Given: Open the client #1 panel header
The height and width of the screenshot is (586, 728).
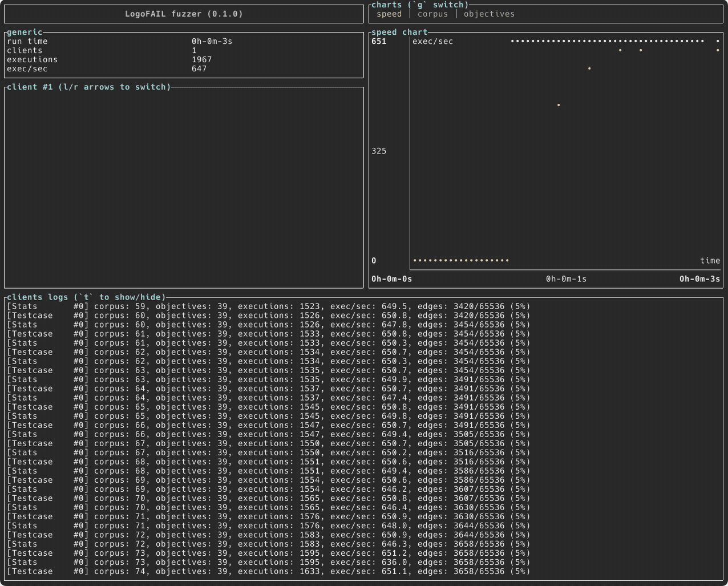Looking at the screenshot, I should click(89, 87).
